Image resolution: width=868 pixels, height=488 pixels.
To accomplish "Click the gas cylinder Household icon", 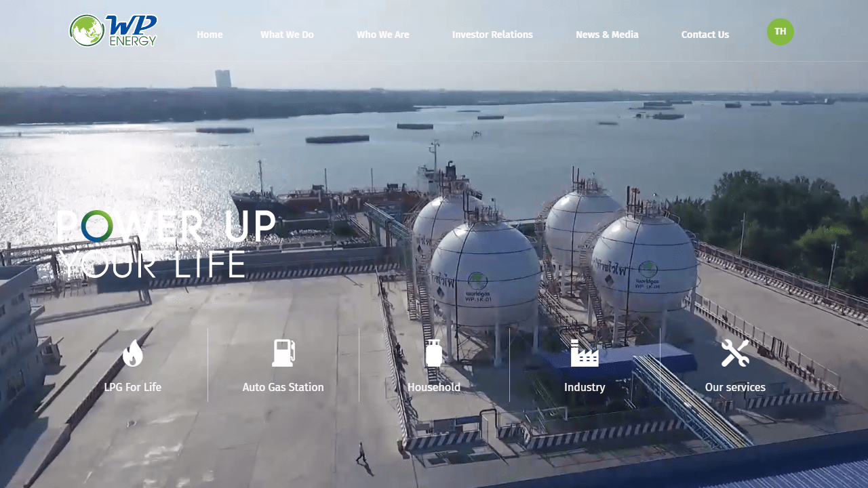I will pyautogui.click(x=434, y=353).
